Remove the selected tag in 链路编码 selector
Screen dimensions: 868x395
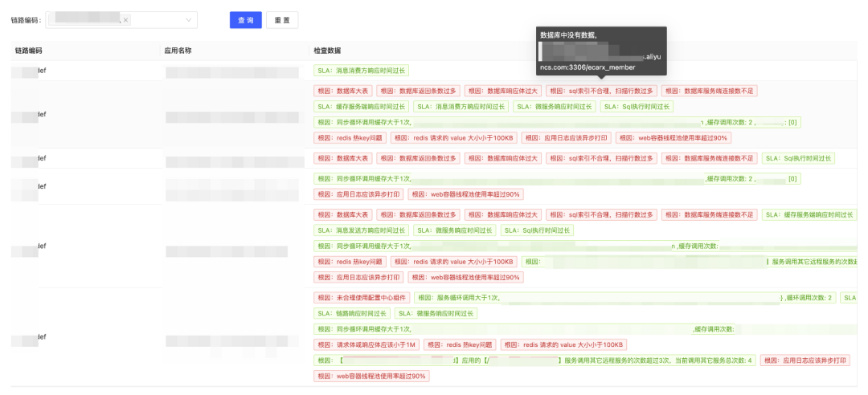point(125,20)
